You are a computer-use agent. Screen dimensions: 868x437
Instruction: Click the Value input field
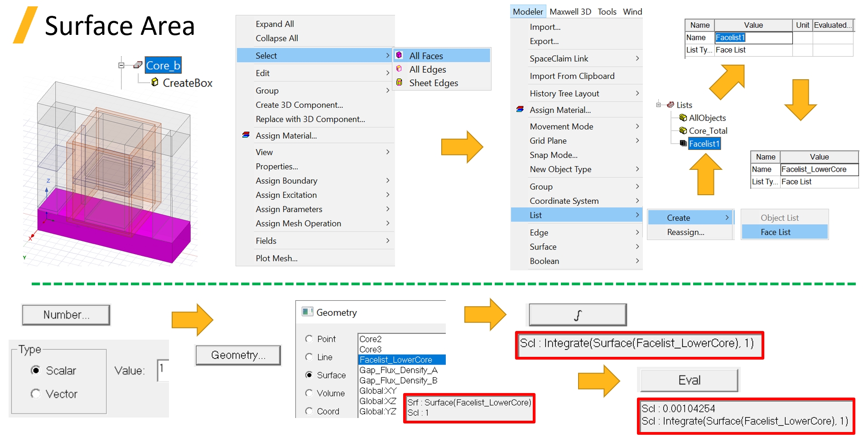[x=163, y=370]
